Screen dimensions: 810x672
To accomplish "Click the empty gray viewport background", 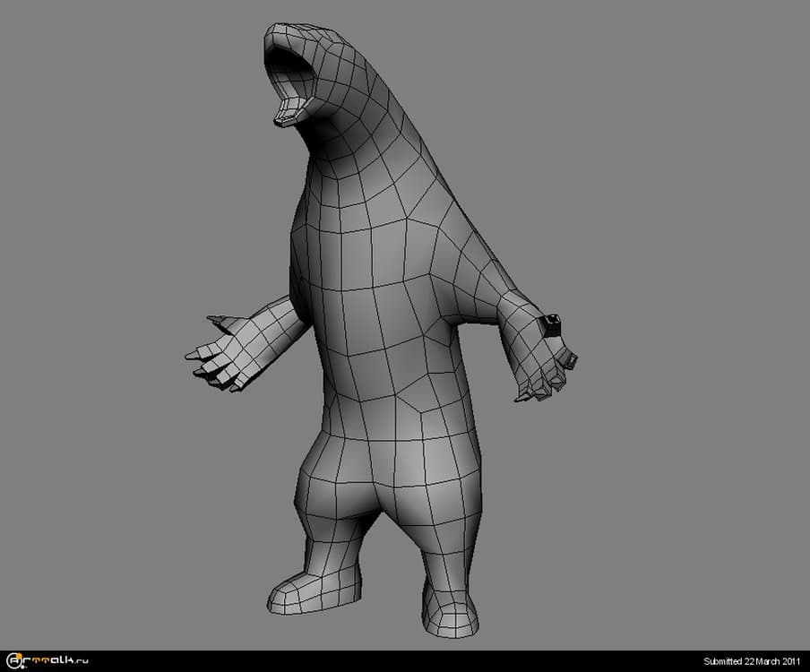I will [x=672, y=179].
